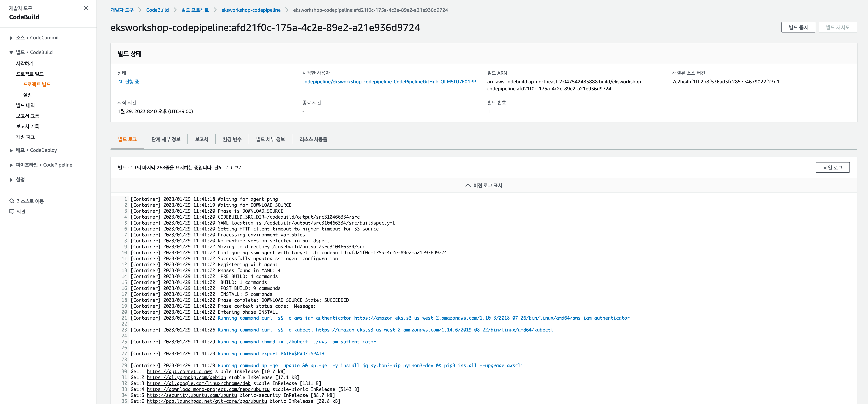Viewport: 868px width, 404px height.
Task: Click the 테일 로그 button
Action: 833,167
